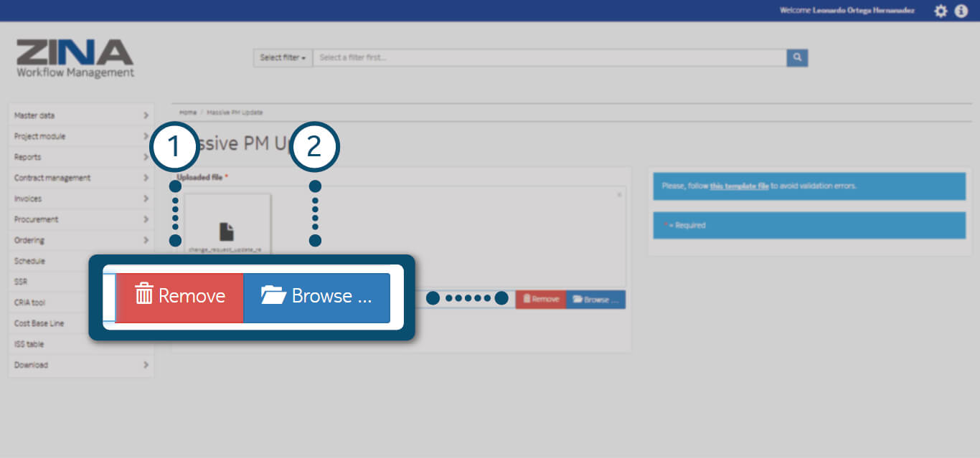The width and height of the screenshot is (980, 458).
Task: Select the uploaded file document icon
Action: (x=227, y=232)
